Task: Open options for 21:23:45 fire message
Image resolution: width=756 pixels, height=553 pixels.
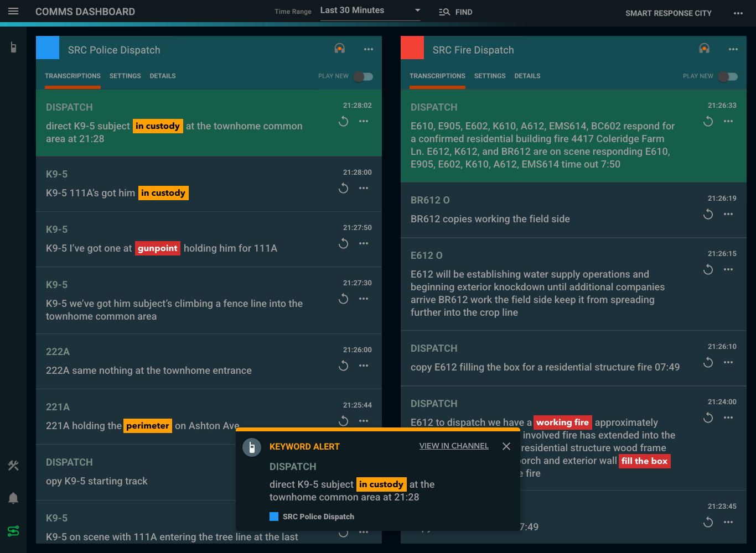Action: [x=728, y=522]
